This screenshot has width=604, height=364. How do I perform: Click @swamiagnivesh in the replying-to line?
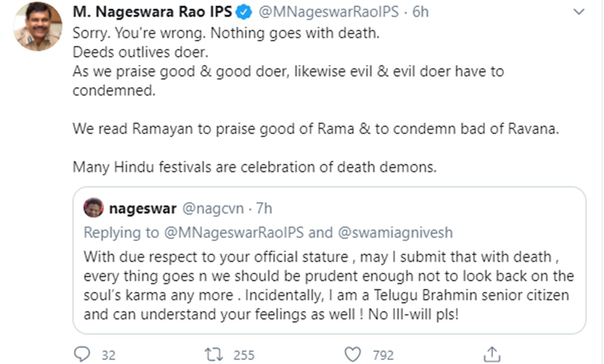coord(395,233)
